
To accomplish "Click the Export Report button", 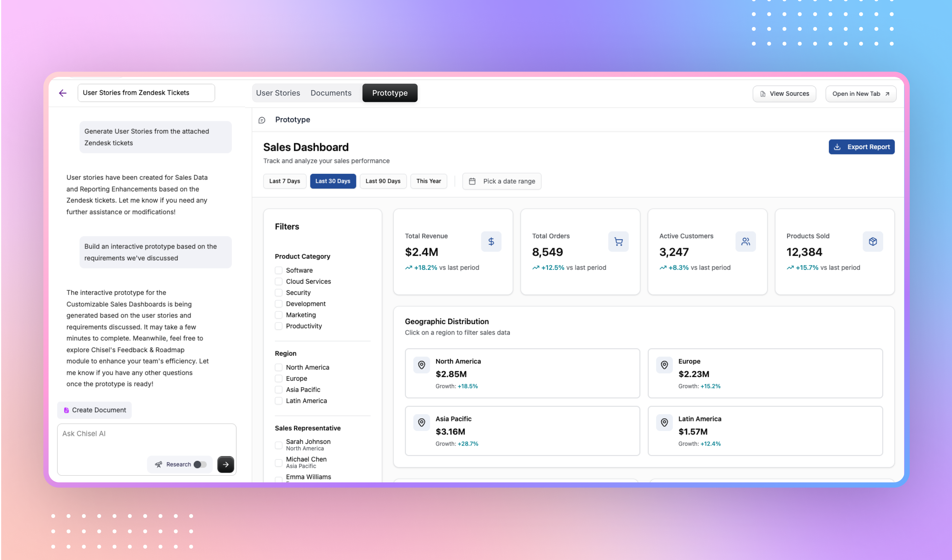I will pyautogui.click(x=861, y=147).
